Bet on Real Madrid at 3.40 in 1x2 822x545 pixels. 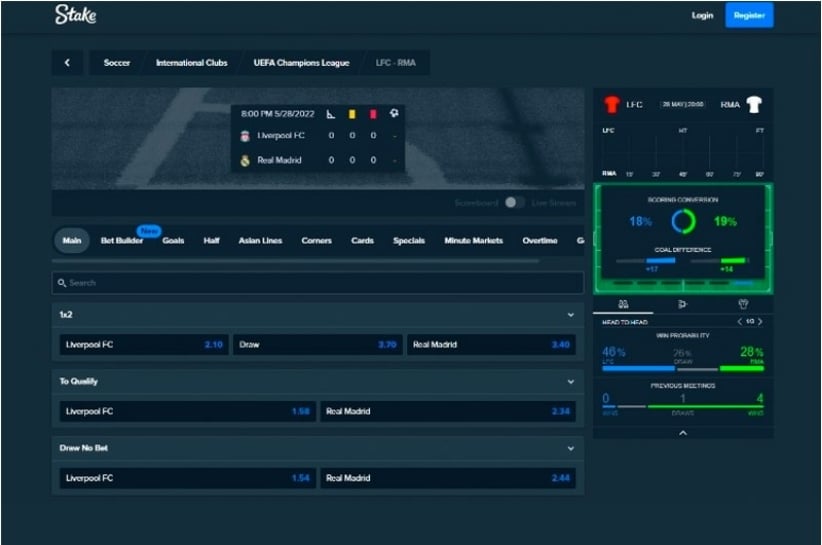tap(491, 345)
